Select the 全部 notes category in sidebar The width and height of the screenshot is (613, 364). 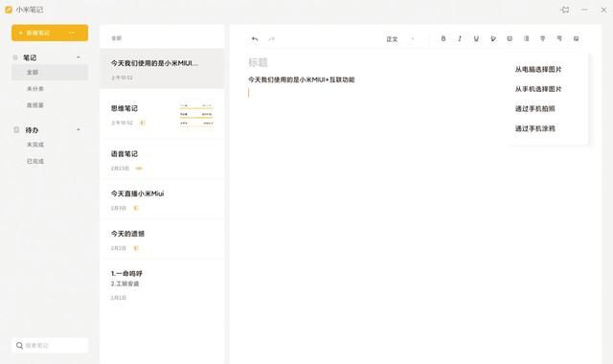(x=50, y=73)
